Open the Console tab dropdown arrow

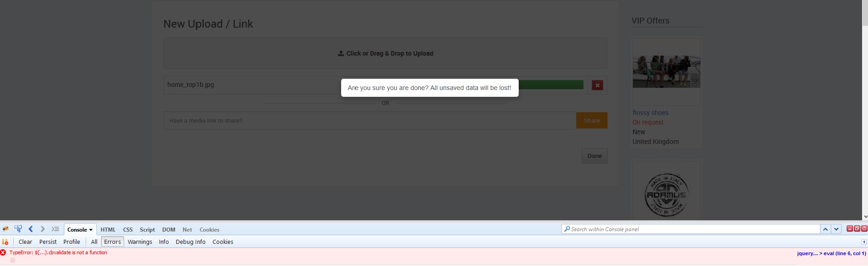(91, 230)
